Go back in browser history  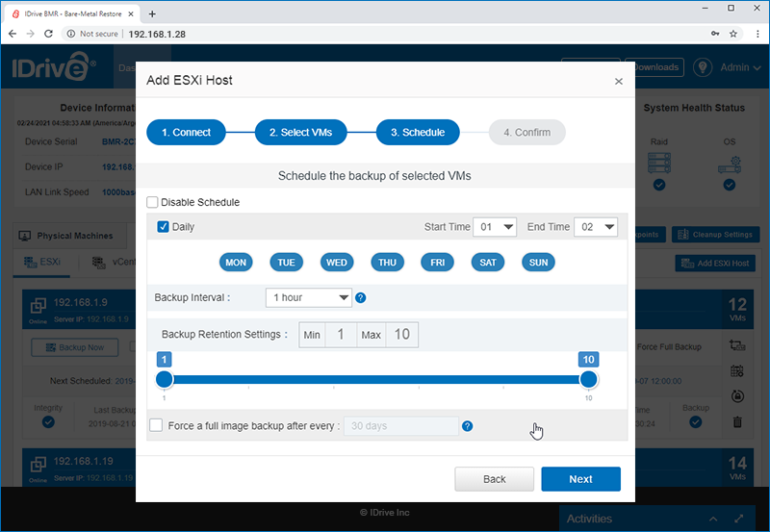coord(13,34)
